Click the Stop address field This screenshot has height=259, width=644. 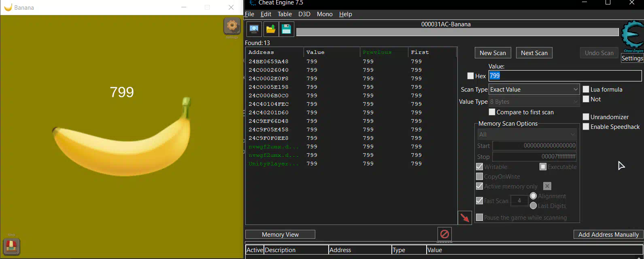534,156
